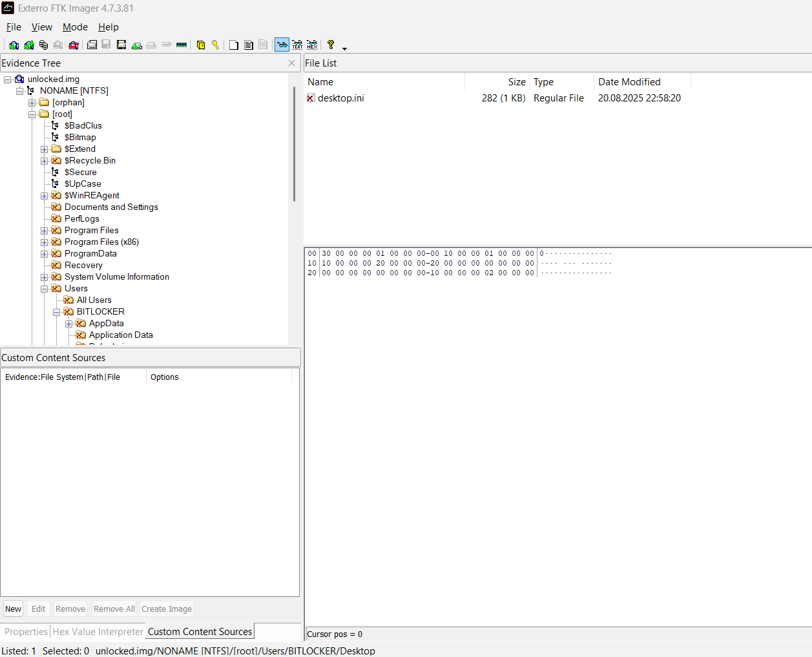Collapse the BITLOCKER user folder
This screenshot has height=657, width=812.
click(56, 312)
